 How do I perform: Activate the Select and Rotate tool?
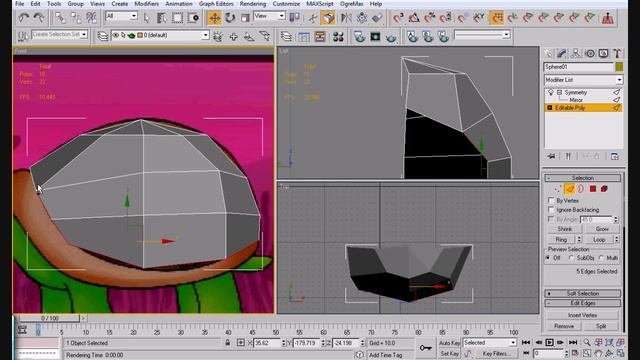click(x=230, y=18)
